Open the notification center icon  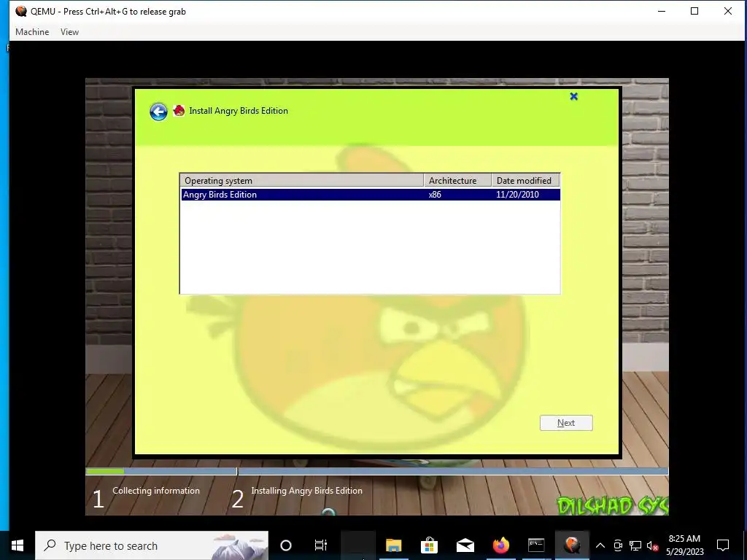pyautogui.click(x=723, y=545)
